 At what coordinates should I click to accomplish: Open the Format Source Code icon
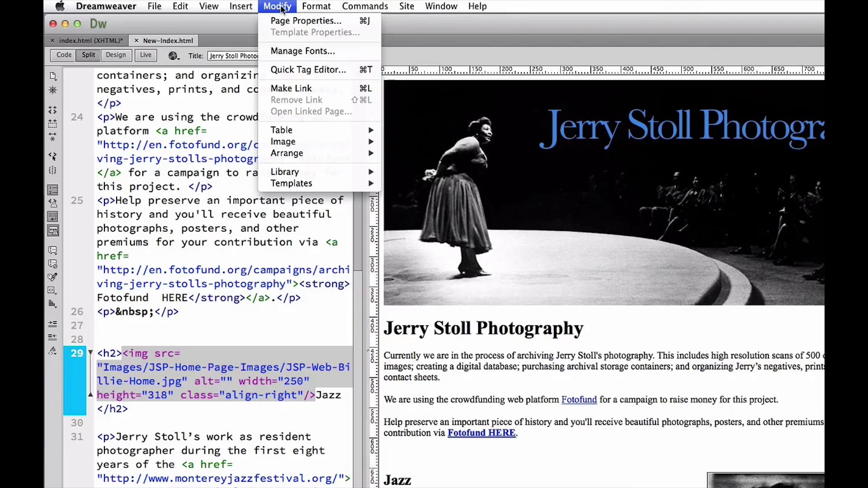tap(53, 351)
